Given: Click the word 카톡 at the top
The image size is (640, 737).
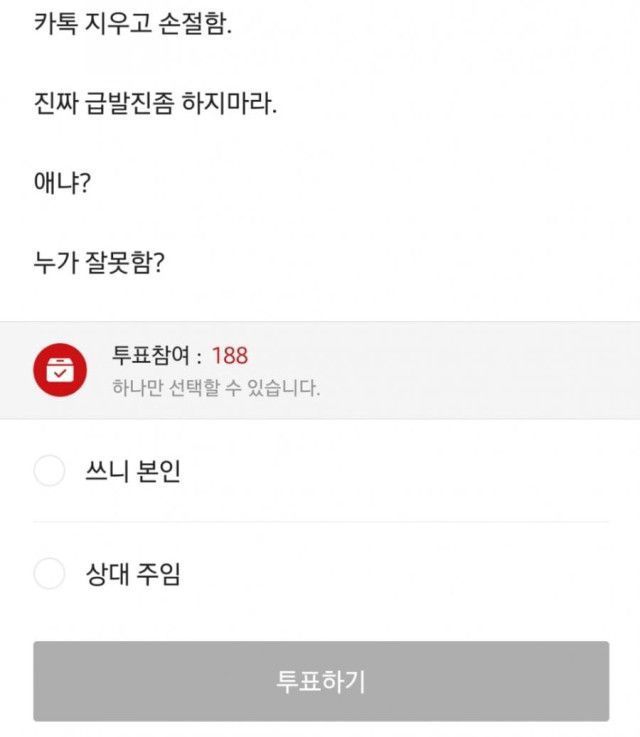Looking at the screenshot, I should pos(54,23).
